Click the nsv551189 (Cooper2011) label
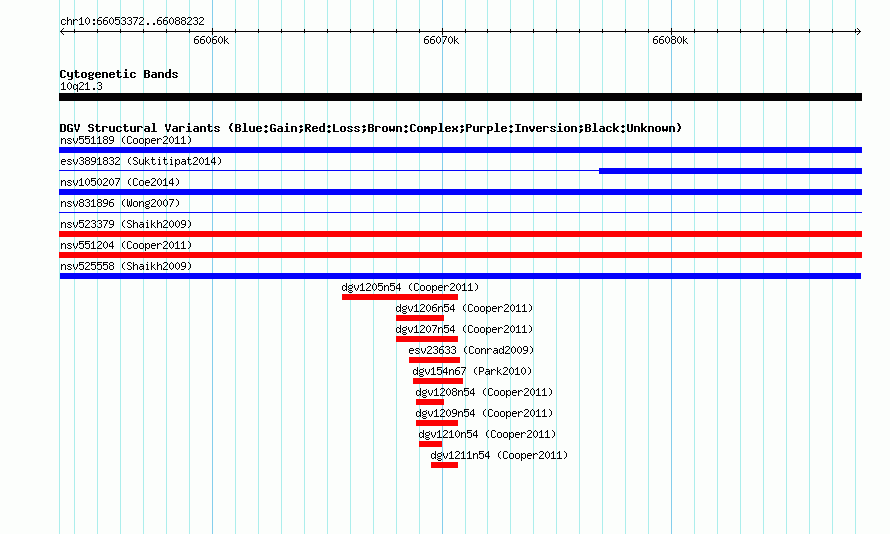Image resolution: width=890 pixels, height=534 pixels. (x=126, y=140)
